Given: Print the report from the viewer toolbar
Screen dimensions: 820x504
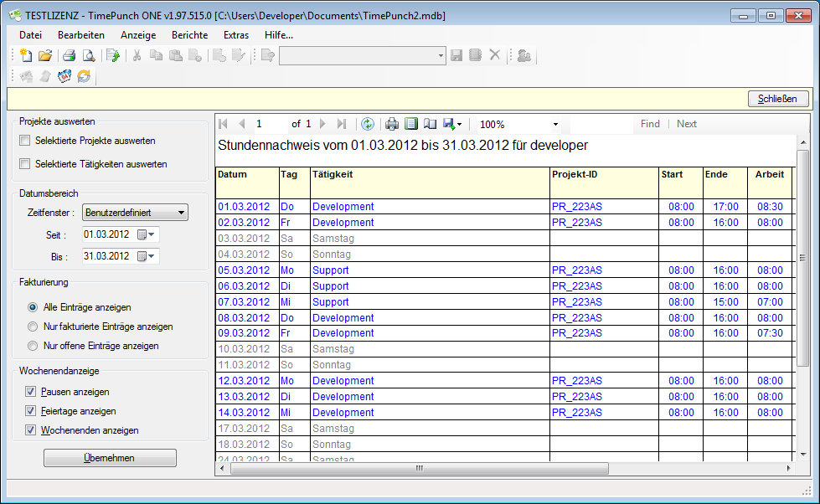Looking at the screenshot, I should (x=391, y=124).
